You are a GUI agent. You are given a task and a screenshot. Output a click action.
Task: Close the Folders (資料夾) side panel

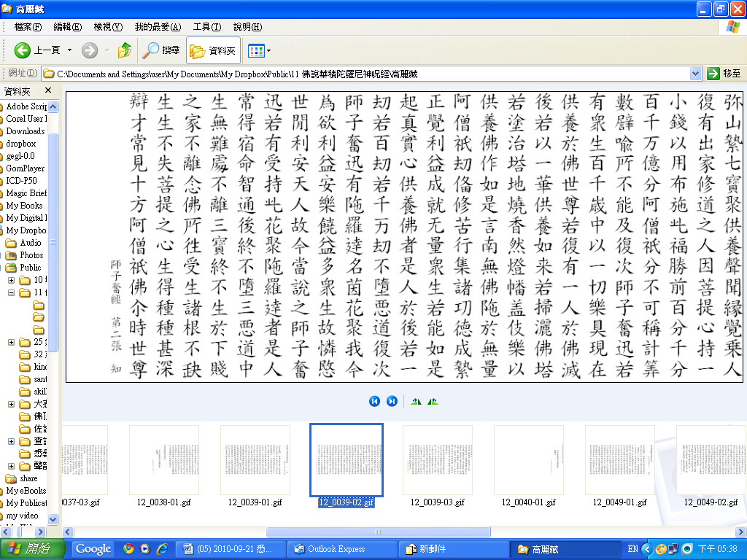(48, 90)
